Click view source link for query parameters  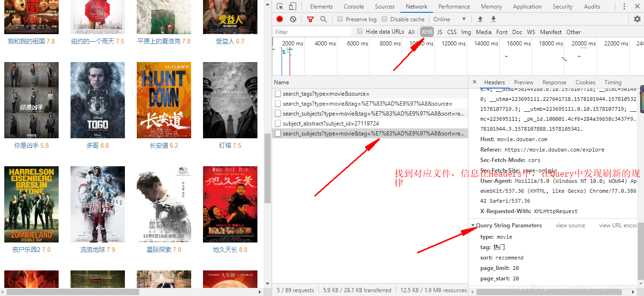[570, 225]
